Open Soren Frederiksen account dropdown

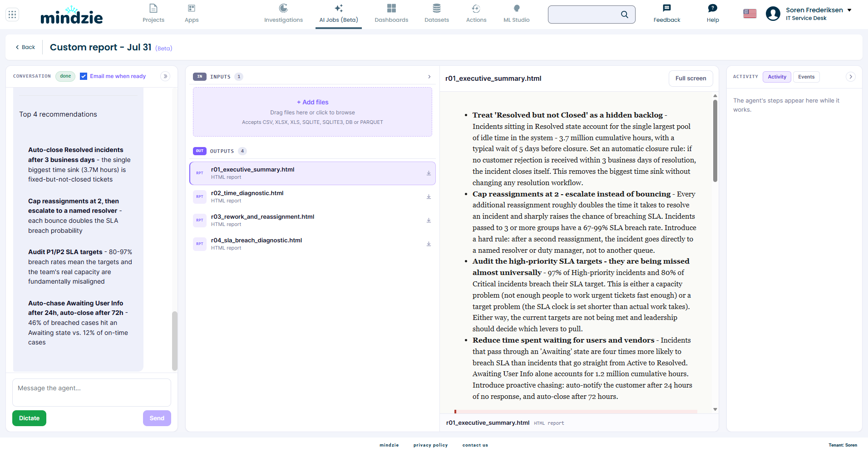tap(849, 10)
